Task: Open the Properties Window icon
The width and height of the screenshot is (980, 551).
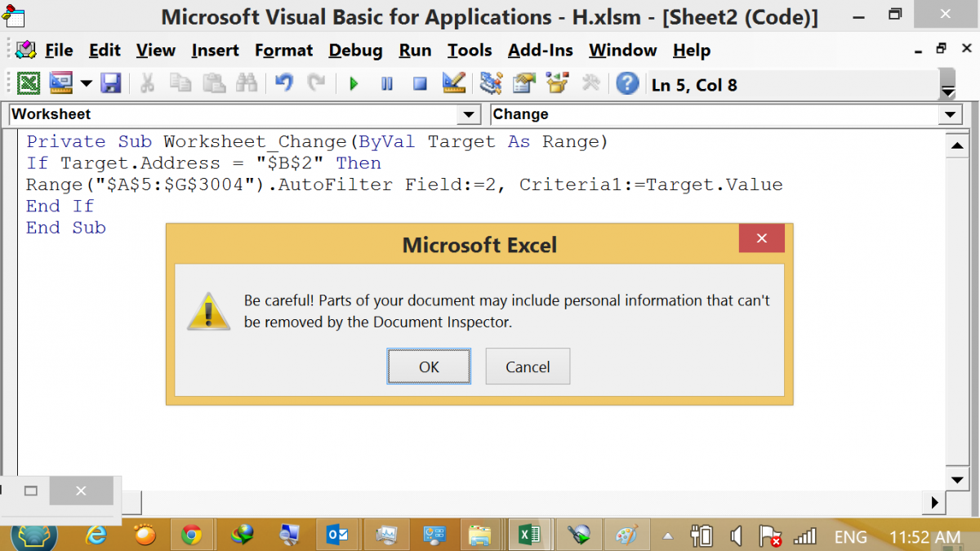Action: (523, 82)
